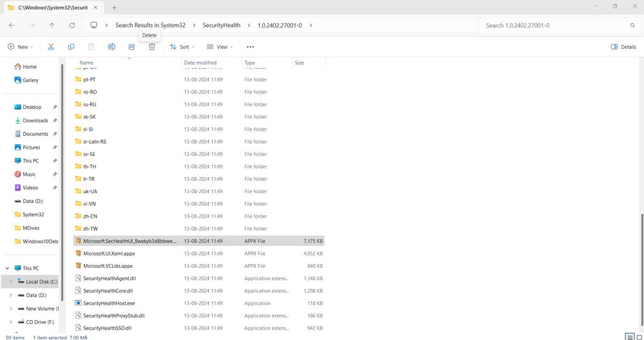Screen dimensions: 644x340
Task: Expand the New Volume tree node
Action: (11, 308)
